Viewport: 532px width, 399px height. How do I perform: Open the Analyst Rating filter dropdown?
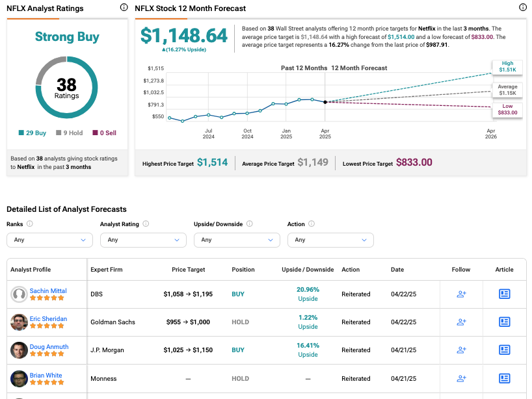(x=143, y=240)
